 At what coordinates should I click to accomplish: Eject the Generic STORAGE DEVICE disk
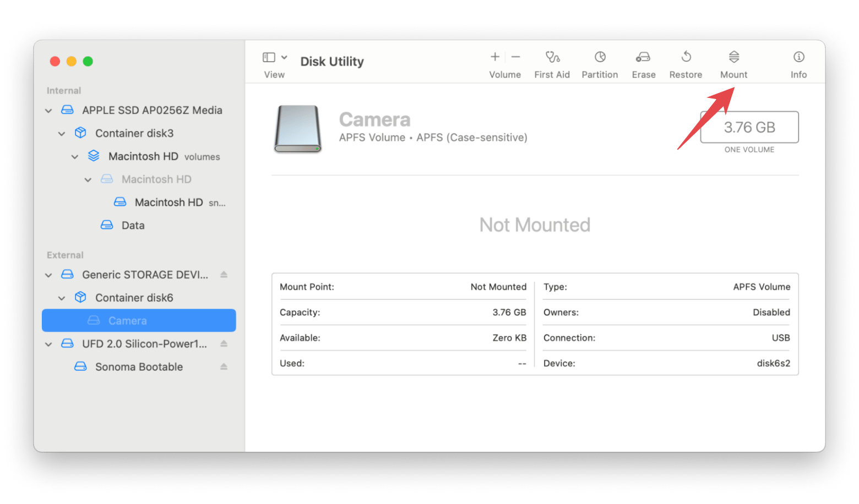224,275
